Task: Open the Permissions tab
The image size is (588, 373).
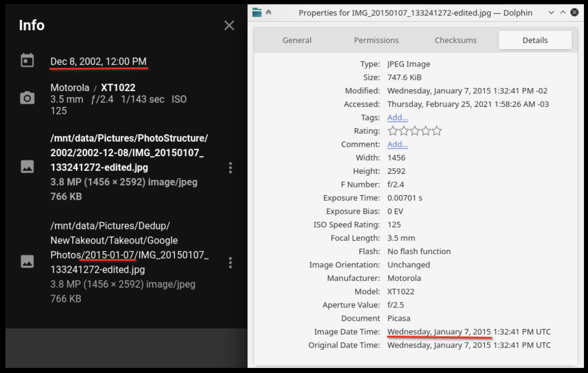Action: pyautogui.click(x=376, y=40)
